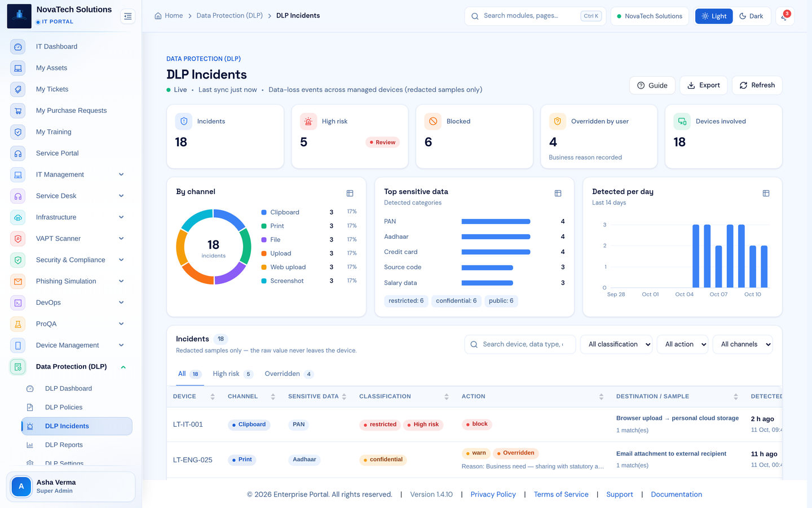Open the notifications bell
This screenshot has height=508, width=812.
click(784, 16)
